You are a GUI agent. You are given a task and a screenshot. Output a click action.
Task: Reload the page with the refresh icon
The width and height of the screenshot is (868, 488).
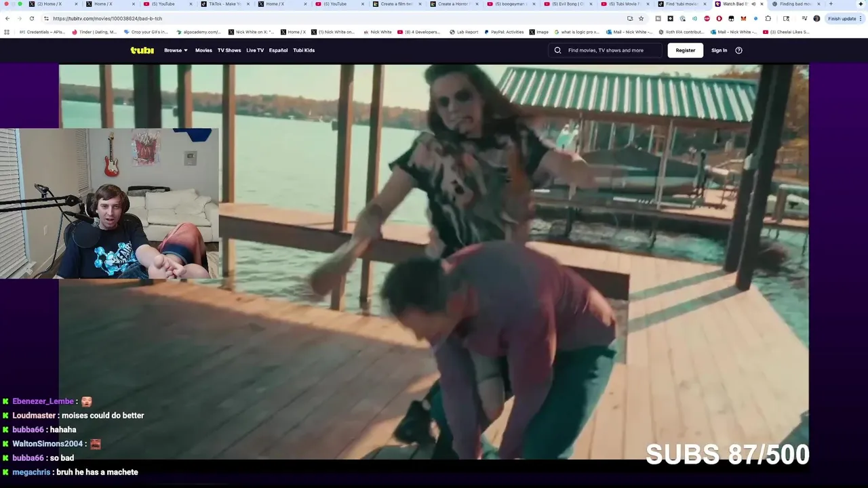(32, 18)
